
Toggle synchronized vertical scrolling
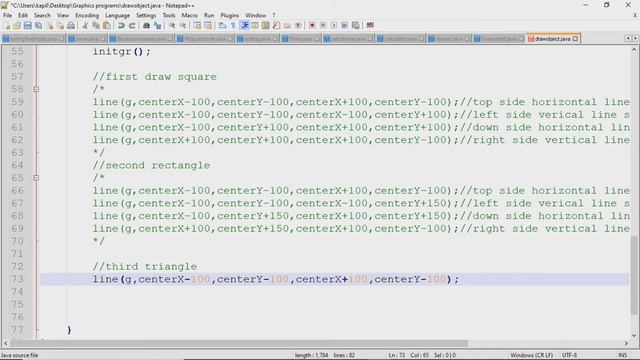click(x=197, y=26)
